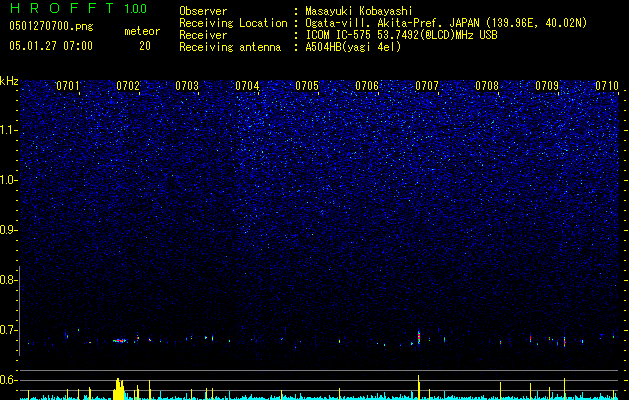This screenshot has height=400, width=629.
Task: Click the 0703 time marker
Action: pyautogui.click(x=187, y=85)
